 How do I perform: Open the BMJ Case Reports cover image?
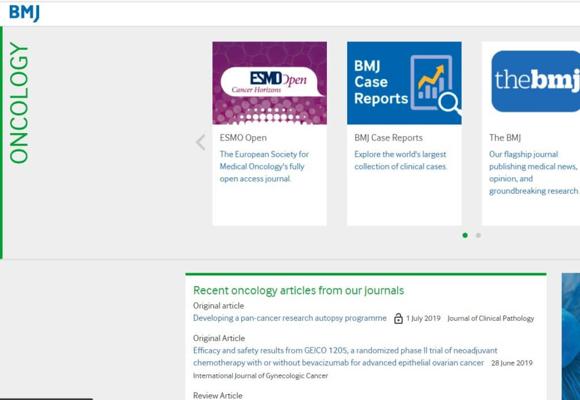404,83
